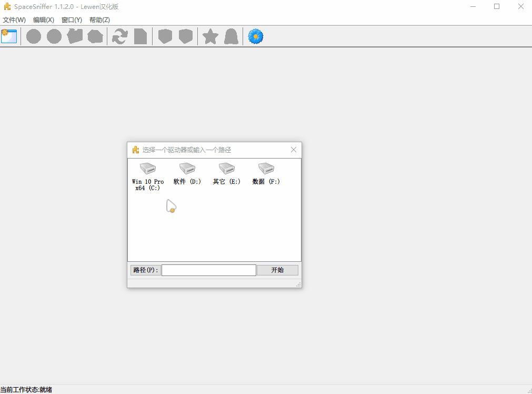This screenshot has width=532, height=394.
Task: Click the 路径(P) path input field
Action: [x=208, y=270]
